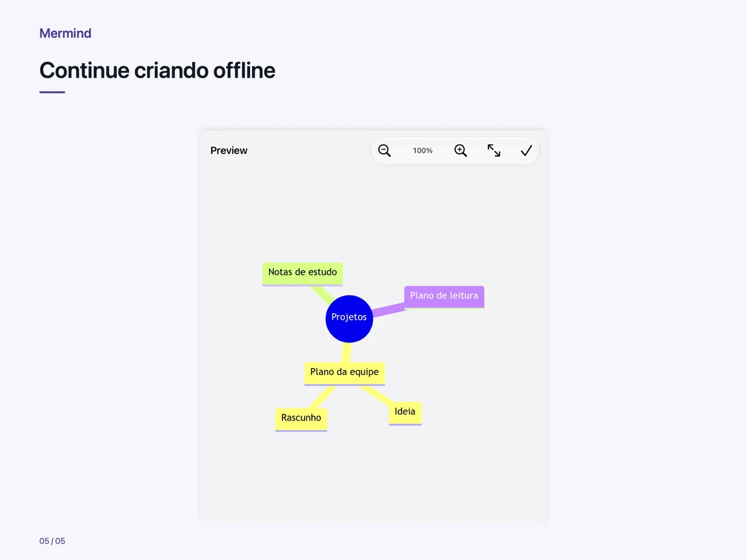Select the Plano de leitura node
Viewport: 747px width, 560px height.
coord(444,296)
